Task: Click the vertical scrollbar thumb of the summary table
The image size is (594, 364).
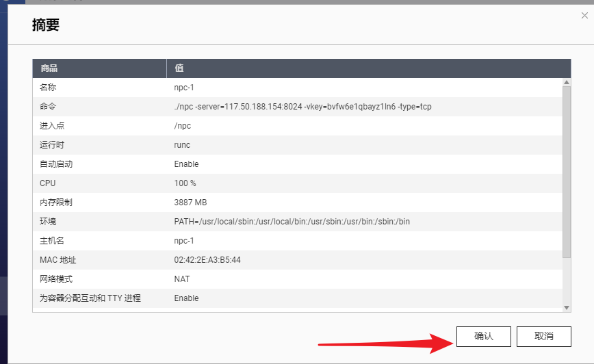Action: [x=566, y=171]
